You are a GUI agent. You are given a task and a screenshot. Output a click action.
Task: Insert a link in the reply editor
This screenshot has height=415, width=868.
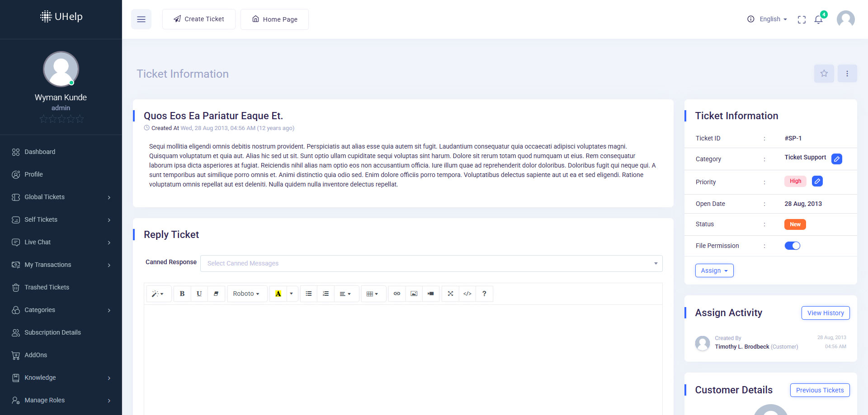click(396, 294)
